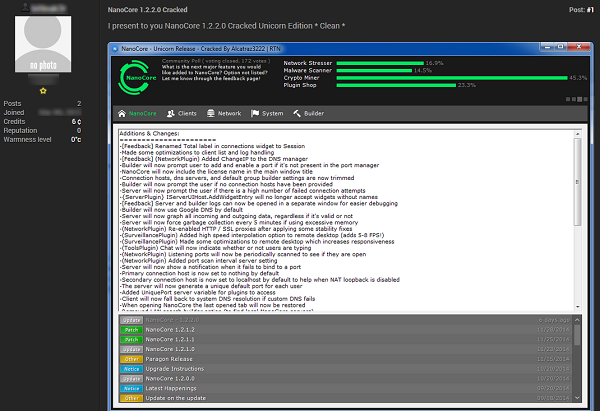This screenshot has width=600, height=411.
Task: Open the Builder tab
Action: click(x=308, y=113)
